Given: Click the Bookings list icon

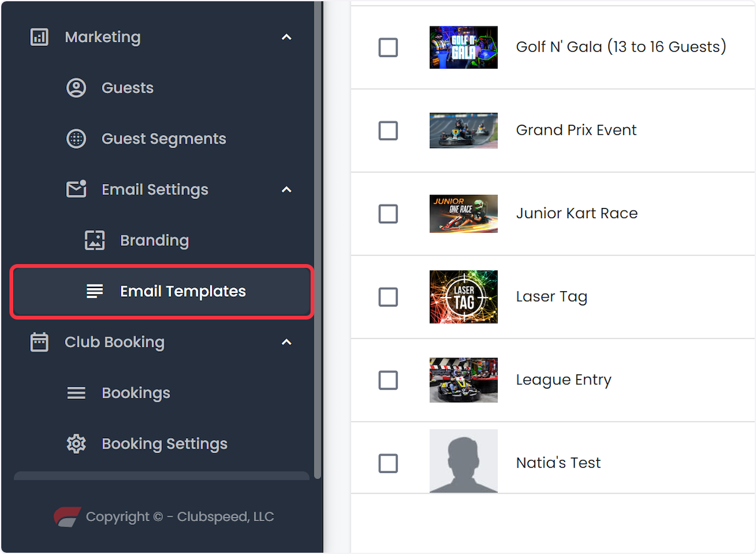Looking at the screenshot, I should (x=76, y=393).
